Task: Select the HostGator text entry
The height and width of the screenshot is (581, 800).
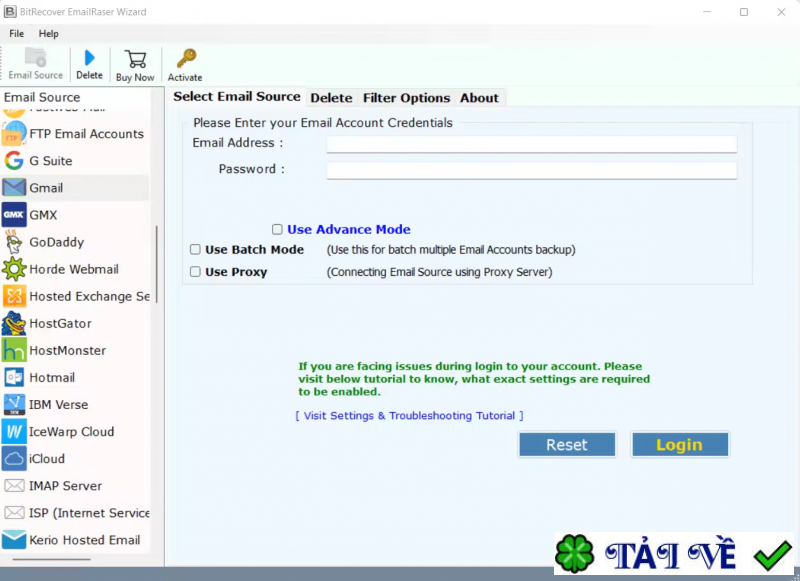Action: (60, 323)
